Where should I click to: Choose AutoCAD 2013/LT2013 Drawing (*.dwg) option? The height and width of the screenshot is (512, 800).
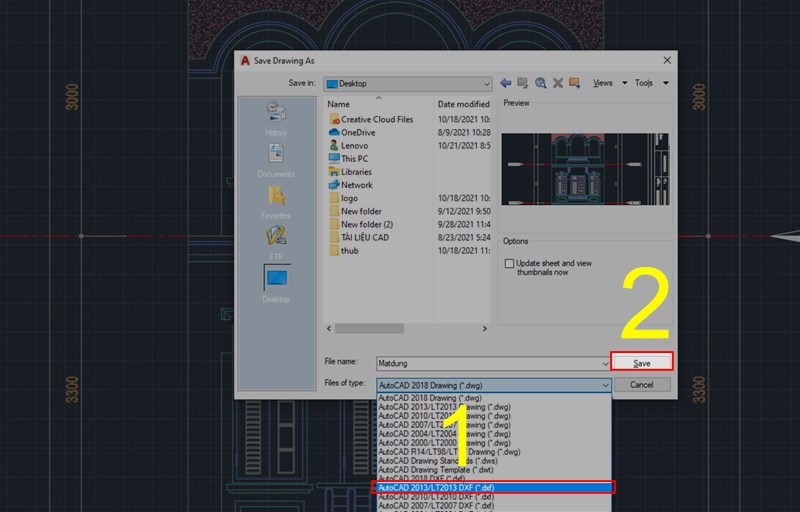pos(494,407)
